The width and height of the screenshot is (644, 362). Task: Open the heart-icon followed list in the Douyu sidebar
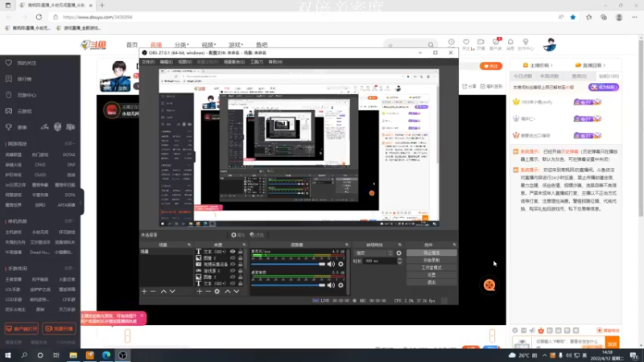point(9,63)
